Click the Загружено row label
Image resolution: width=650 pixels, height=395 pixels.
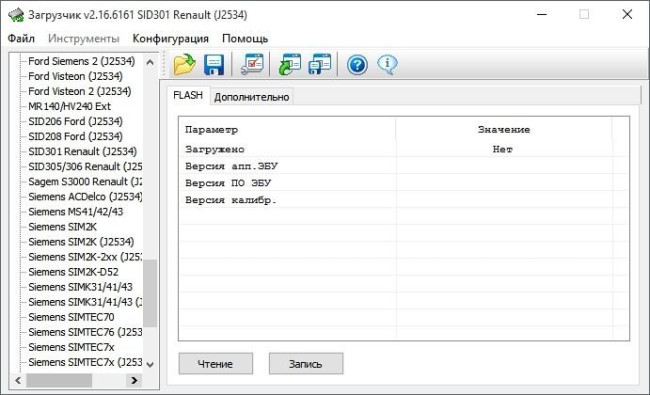215,149
